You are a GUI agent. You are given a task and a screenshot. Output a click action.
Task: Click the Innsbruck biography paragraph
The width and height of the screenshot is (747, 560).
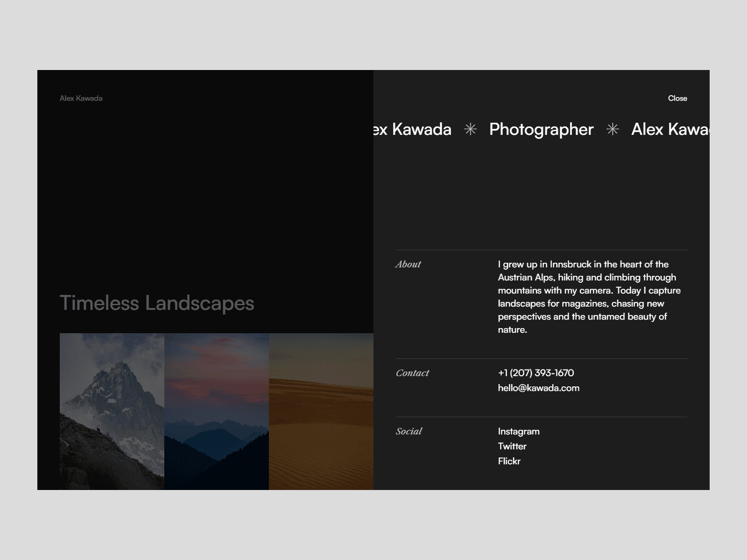coord(589,297)
